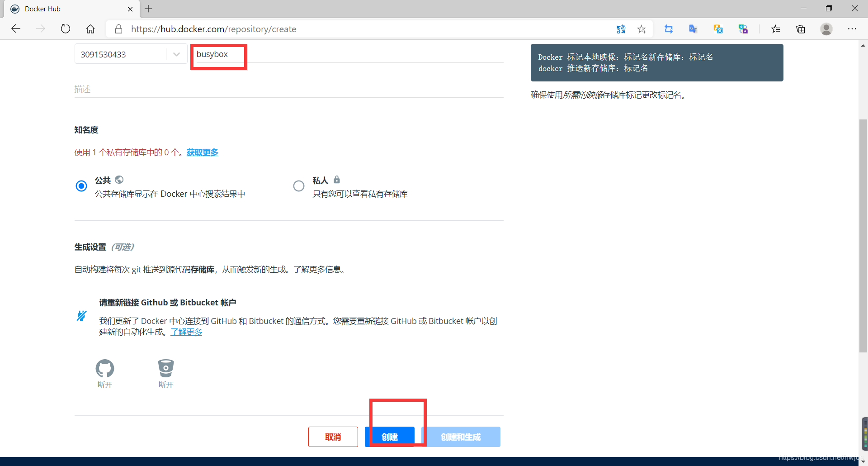Screen dimensions: 868x466
Task: Focus the 描述 description field
Action: 289,89
